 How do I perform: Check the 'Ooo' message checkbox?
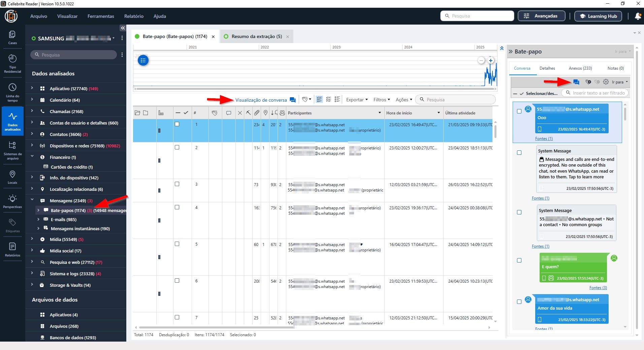coord(519,111)
